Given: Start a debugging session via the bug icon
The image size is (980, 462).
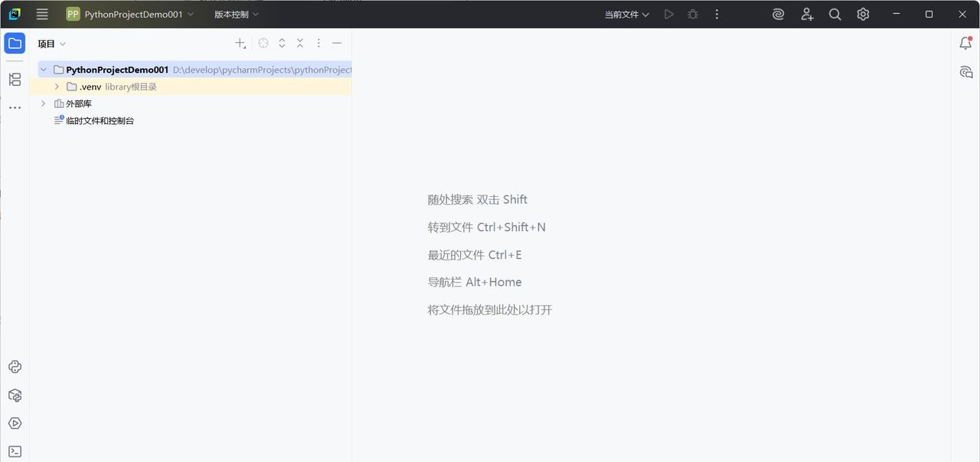Looking at the screenshot, I should tap(692, 14).
